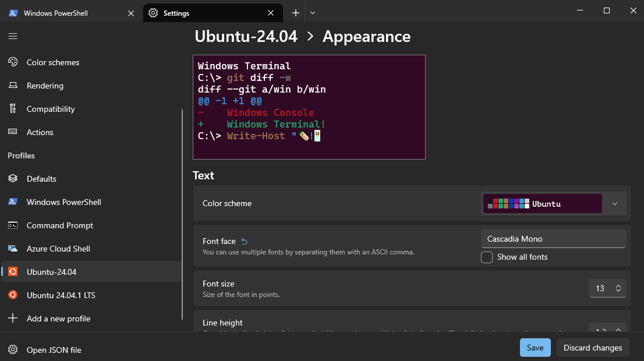This screenshot has width=644, height=361.
Task: Click the Compatibility settings icon
Action: pos(13,109)
